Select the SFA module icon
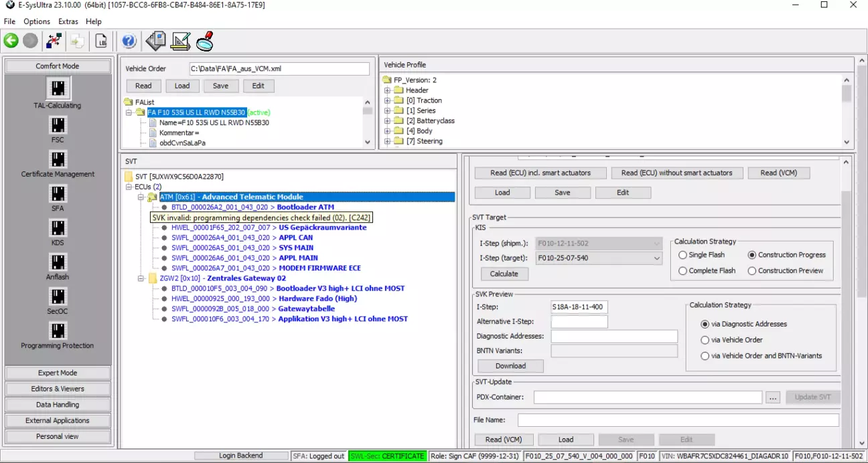Screen dimensions: 868x463 click(x=58, y=193)
